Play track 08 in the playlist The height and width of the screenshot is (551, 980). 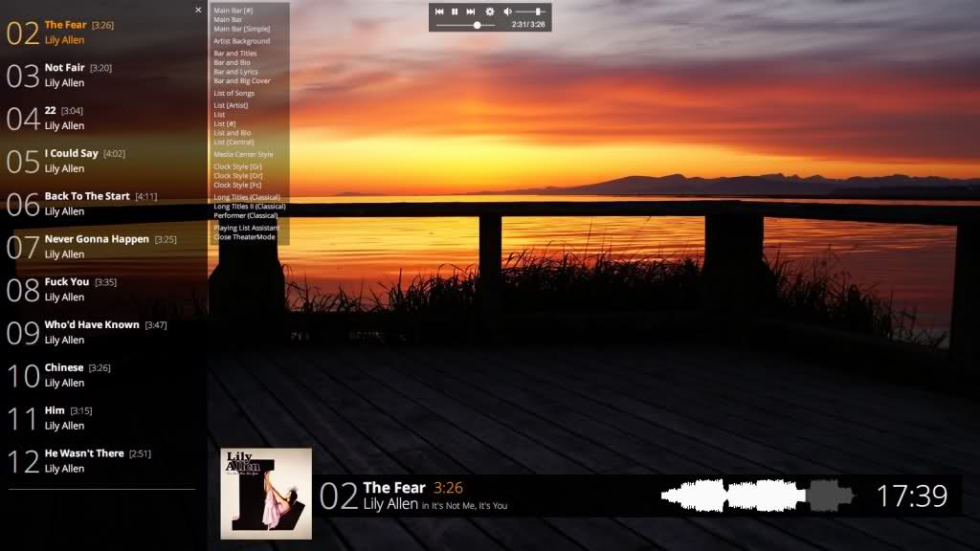103,289
